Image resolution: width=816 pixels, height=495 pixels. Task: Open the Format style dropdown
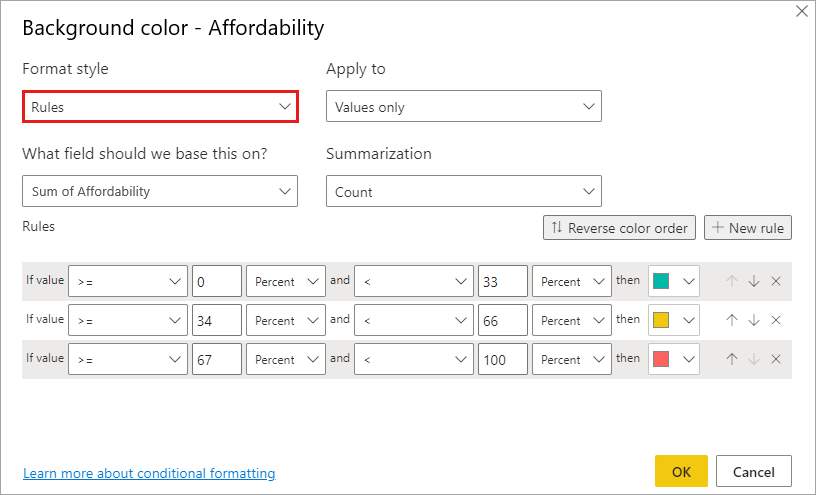click(x=160, y=107)
